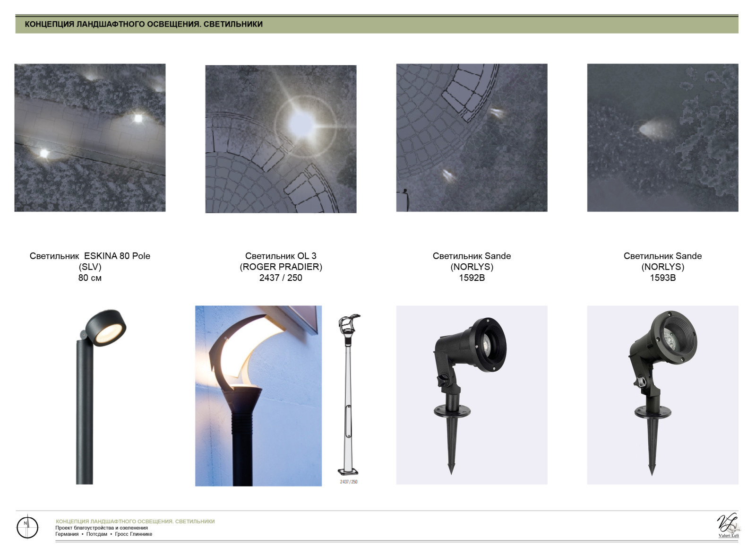This screenshot has width=756, height=557.
Task: Select the page header title 'КОНЦЕПЦИЯ ЛАНДШАФТНОГО ОСВЕЩЕНИЯ. СВЕТИЛЬНИКИ'
Action: pyautogui.click(x=144, y=24)
